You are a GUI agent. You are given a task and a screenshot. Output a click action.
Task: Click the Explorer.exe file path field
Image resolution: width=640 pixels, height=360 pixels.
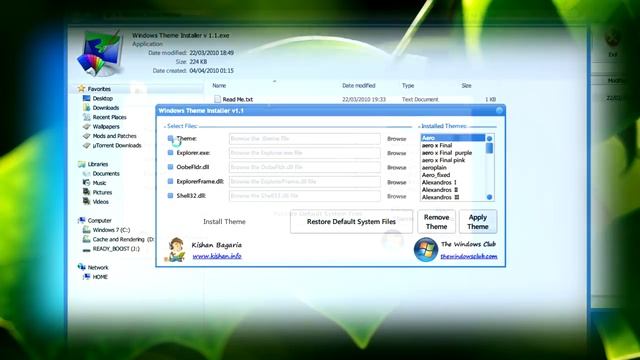point(304,153)
